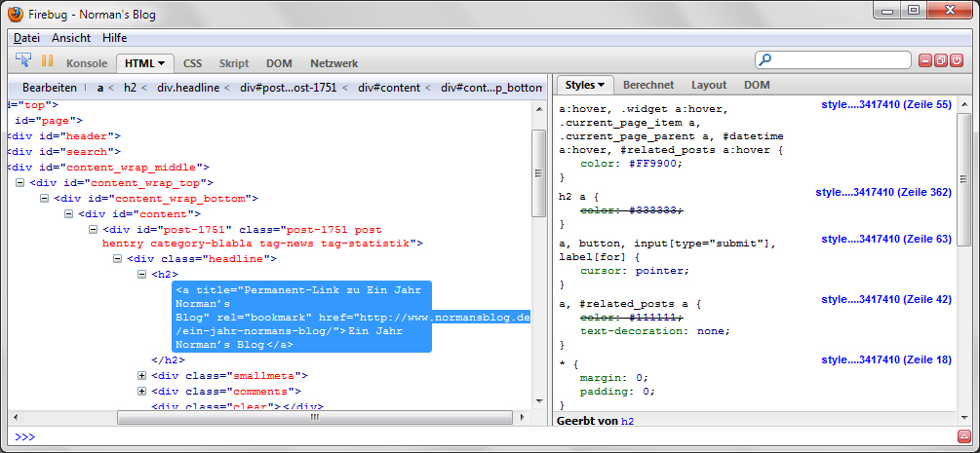Collapse the h2 node
The image size is (980, 453).
[x=141, y=275]
